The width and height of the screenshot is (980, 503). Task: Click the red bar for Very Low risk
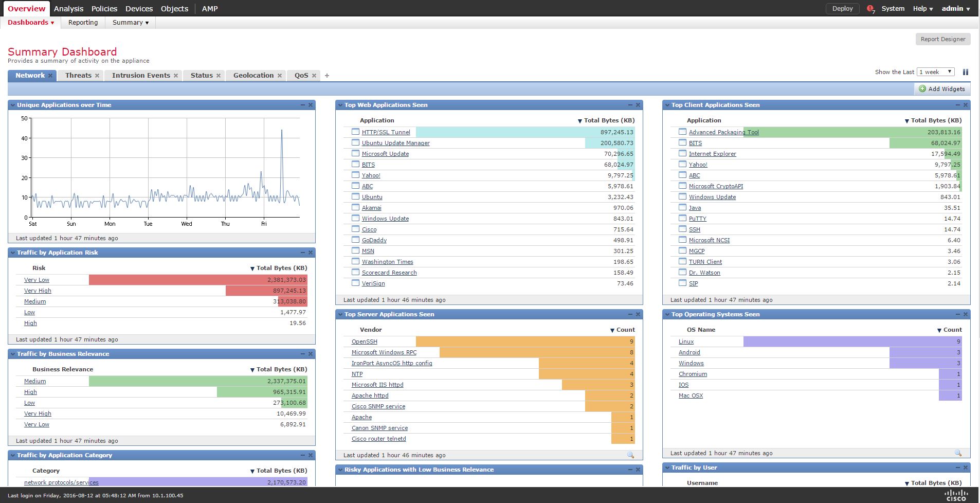pyautogui.click(x=198, y=280)
